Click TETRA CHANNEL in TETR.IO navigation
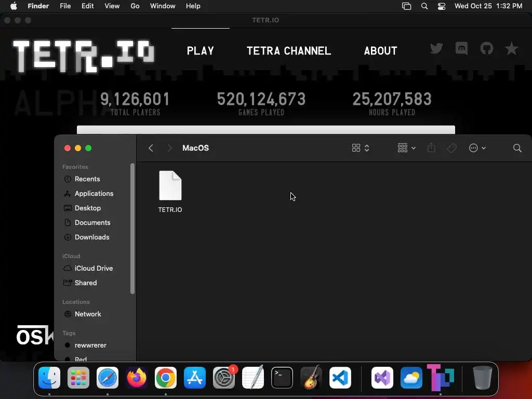The width and height of the screenshot is (532, 399). pos(289,51)
